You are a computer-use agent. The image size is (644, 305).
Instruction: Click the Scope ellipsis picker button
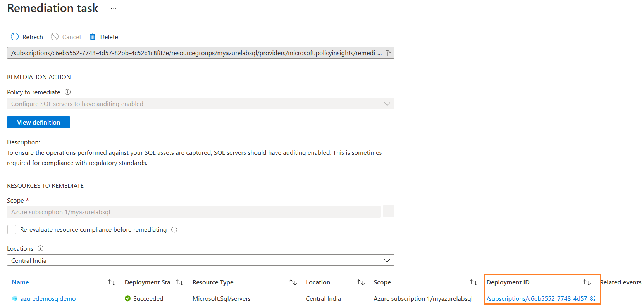388,212
